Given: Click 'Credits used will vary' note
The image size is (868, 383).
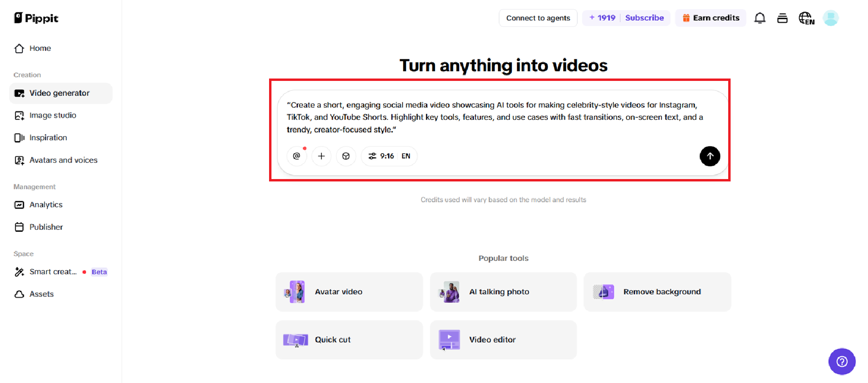Looking at the screenshot, I should pyautogui.click(x=504, y=200).
